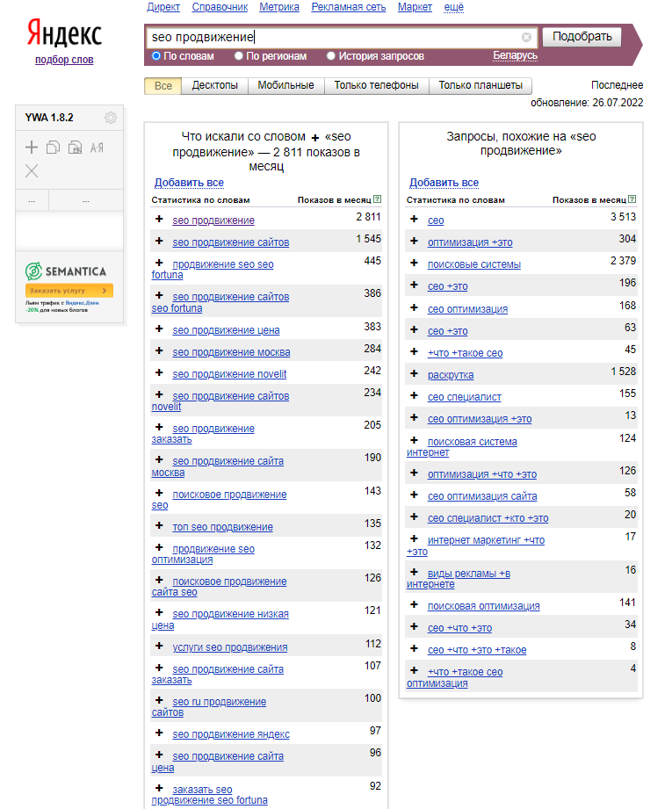Click the YWA А-Я sort icon
This screenshot has height=809, width=672.
pyautogui.click(x=97, y=148)
